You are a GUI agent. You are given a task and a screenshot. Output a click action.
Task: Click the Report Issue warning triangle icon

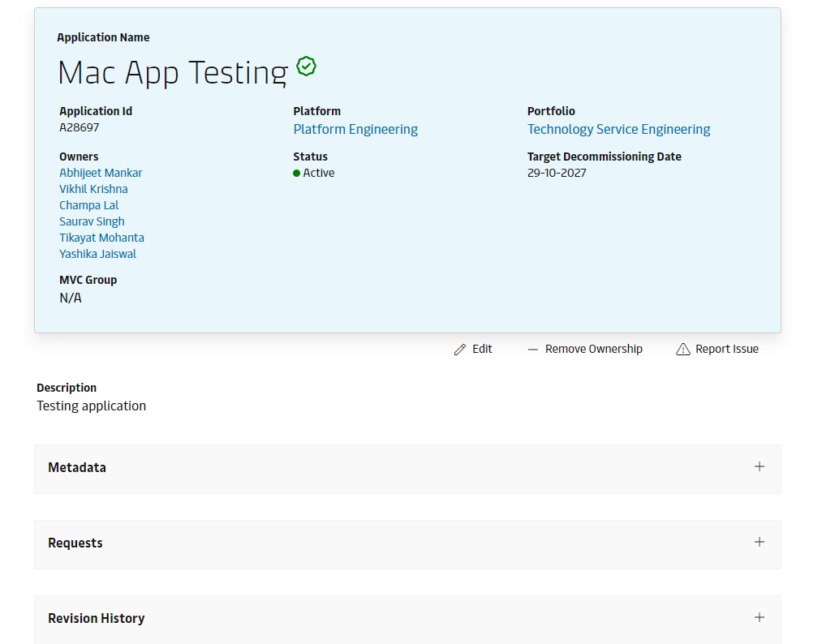682,350
